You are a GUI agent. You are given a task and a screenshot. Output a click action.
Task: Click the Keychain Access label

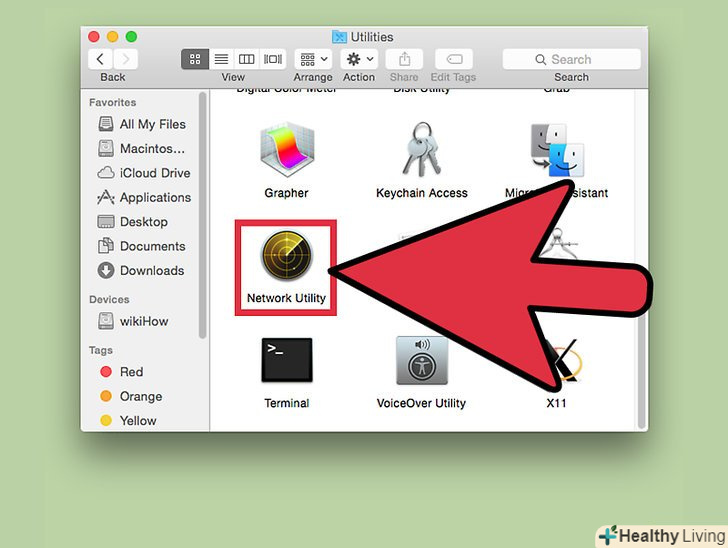(x=422, y=193)
